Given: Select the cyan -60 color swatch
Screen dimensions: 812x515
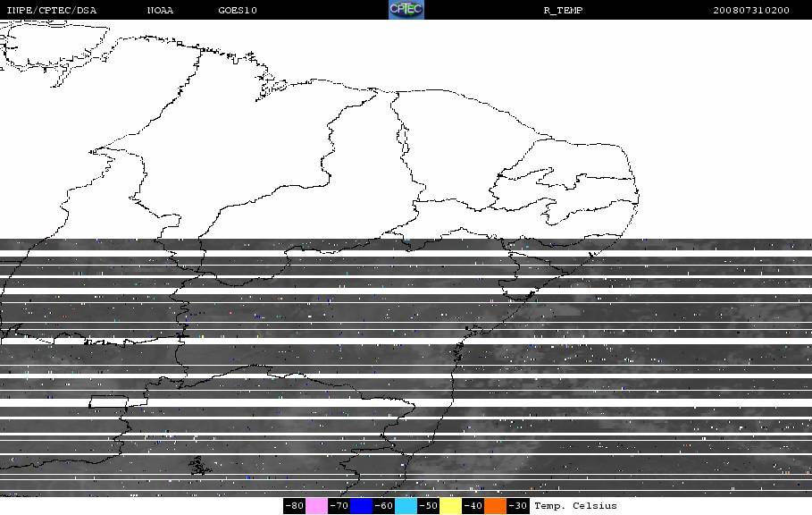Looking at the screenshot, I should (x=406, y=506).
